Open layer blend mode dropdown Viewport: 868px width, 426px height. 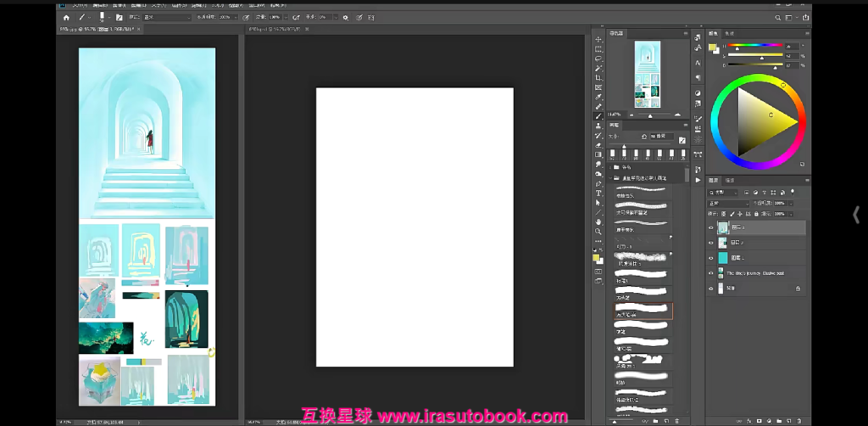pyautogui.click(x=728, y=204)
